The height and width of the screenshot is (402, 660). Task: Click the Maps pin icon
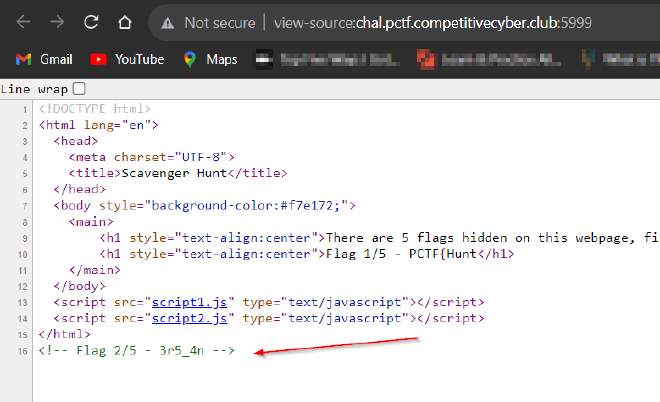click(190, 59)
